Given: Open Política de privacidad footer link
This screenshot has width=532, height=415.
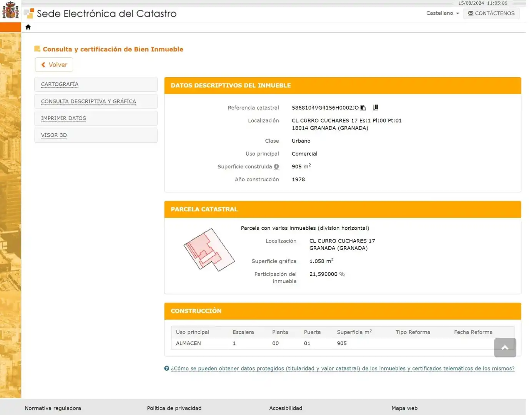Looking at the screenshot, I should pos(174,408).
